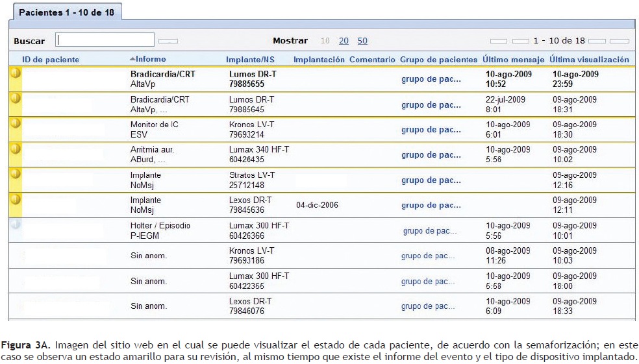Show 50 patients per page

[x=362, y=41]
